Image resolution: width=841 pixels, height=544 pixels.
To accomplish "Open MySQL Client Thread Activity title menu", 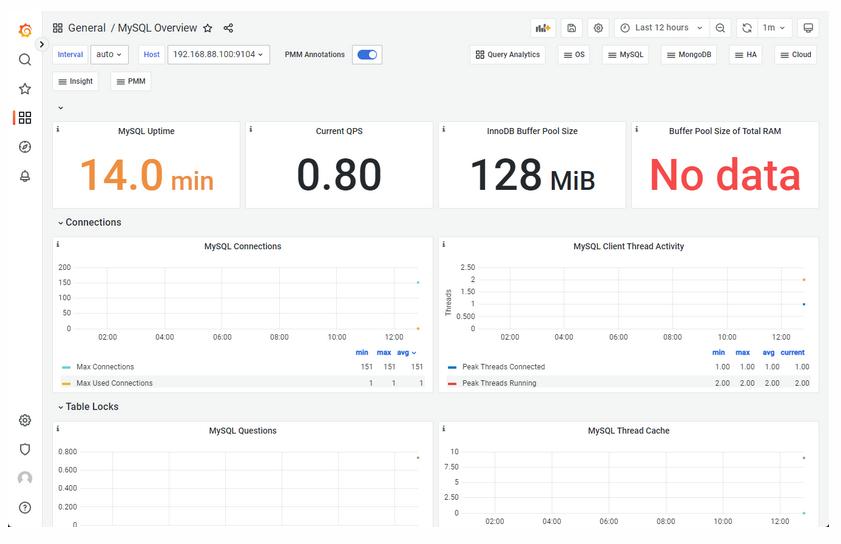I will (629, 246).
